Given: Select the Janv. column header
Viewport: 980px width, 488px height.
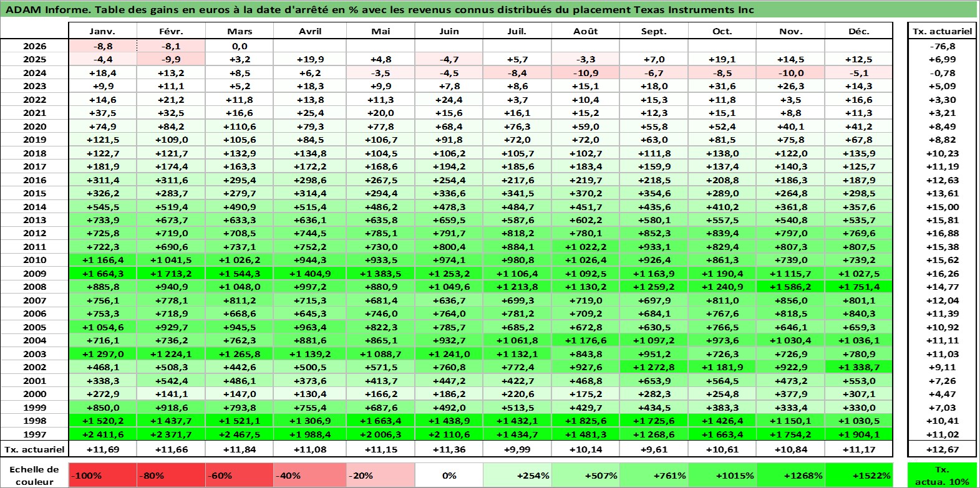Looking at the screenshot, I should pos(102,31).
